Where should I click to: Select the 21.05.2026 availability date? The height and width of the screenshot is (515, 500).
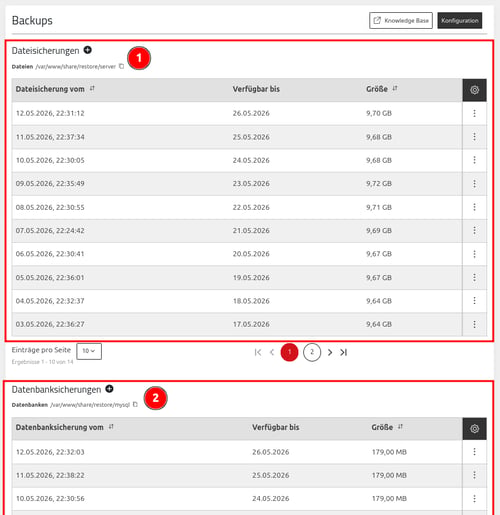coord(251,230)
